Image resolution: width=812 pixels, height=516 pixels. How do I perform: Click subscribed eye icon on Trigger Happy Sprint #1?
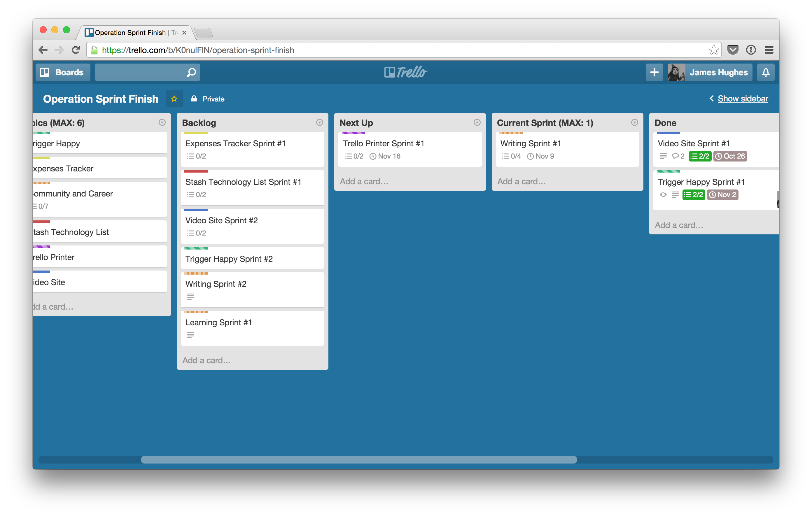point(663,194)
